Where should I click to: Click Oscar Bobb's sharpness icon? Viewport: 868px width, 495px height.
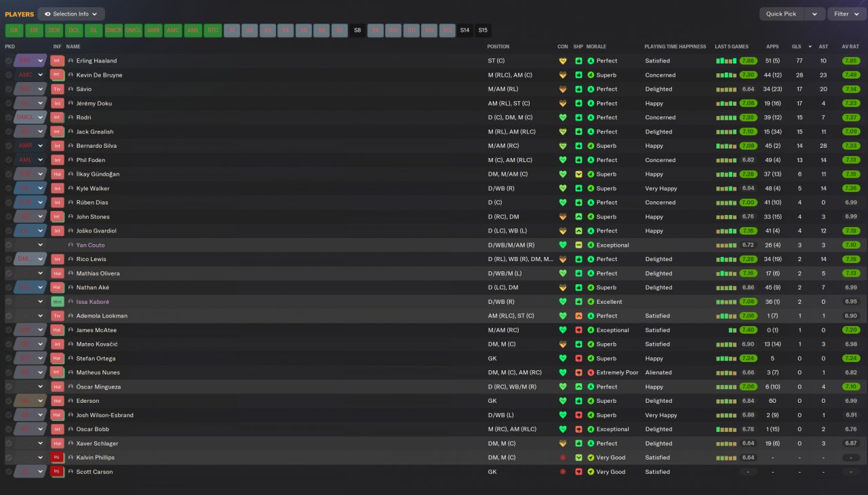tap(578, 429)
